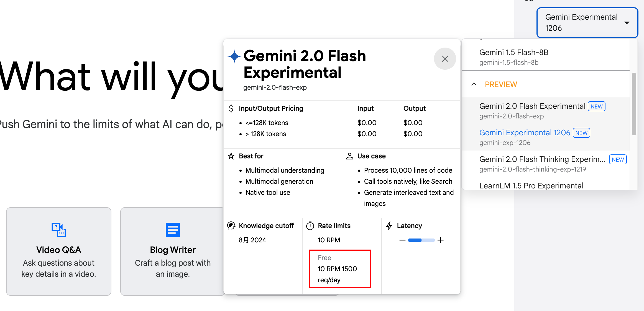
Task: Click the NEW badge on Gemini 2.0 Flash Experimental
Action: coord(597,107)
